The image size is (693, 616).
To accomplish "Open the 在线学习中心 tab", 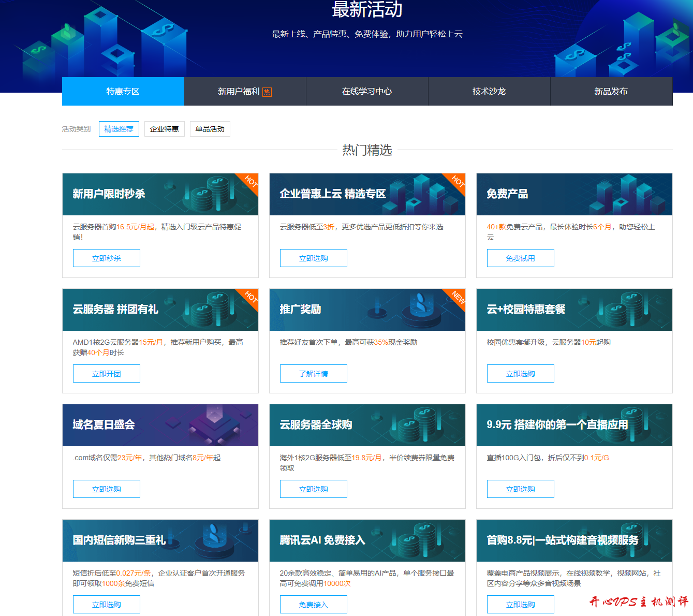I will pos(367,92).
